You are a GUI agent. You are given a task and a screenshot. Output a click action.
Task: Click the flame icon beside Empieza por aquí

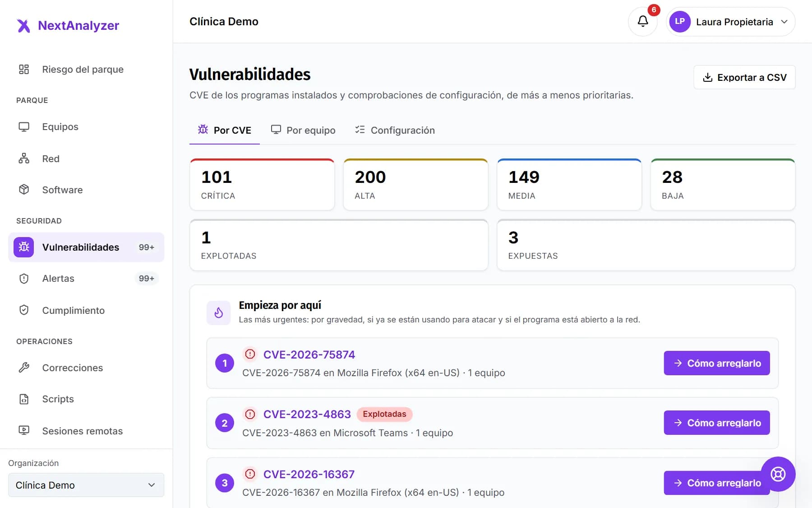click(218, 312)
